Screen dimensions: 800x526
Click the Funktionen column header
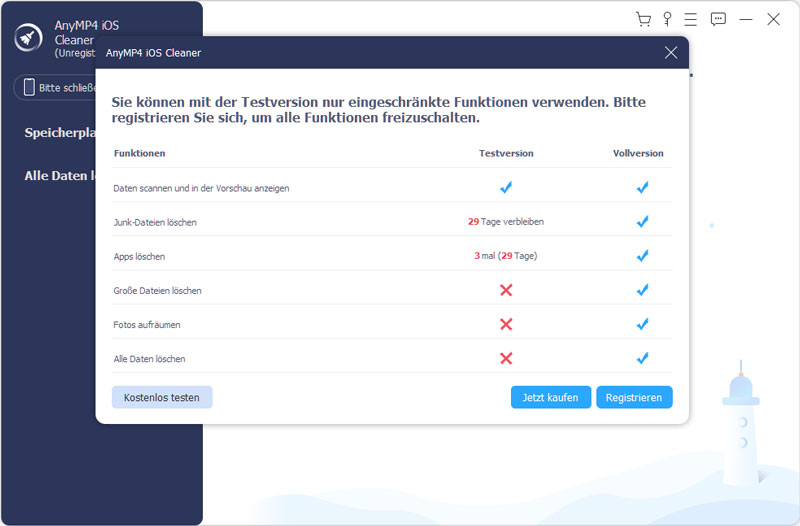[139, 153]
